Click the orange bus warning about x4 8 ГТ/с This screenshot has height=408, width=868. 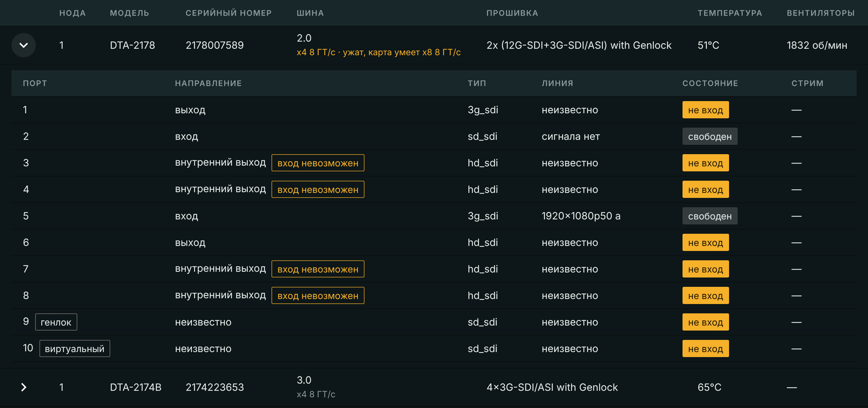[378, 52]
